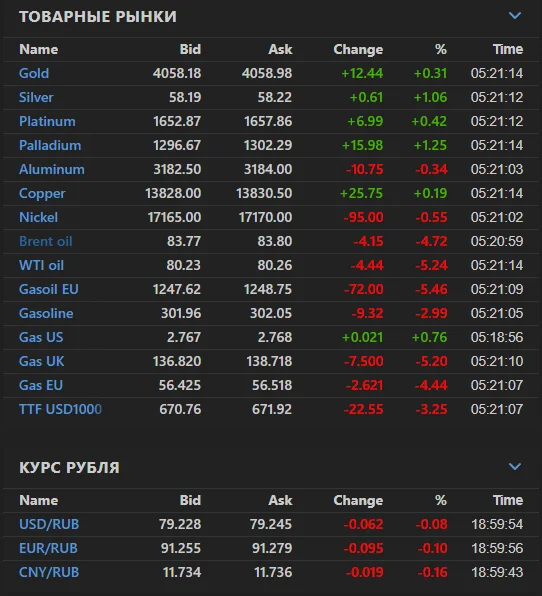Select the Gas UK link

(41, 361)
